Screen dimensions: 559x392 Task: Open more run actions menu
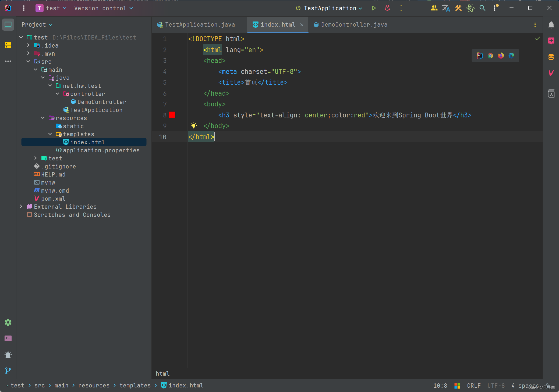(401, 8)
